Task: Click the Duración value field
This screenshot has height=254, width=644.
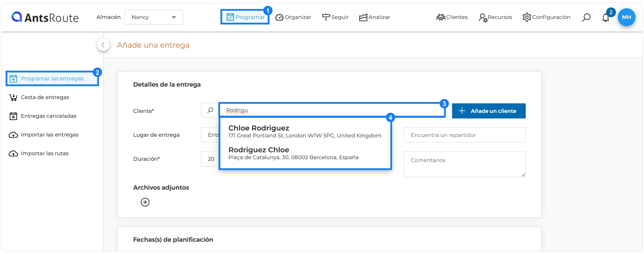Action: (x=210, y=159)
